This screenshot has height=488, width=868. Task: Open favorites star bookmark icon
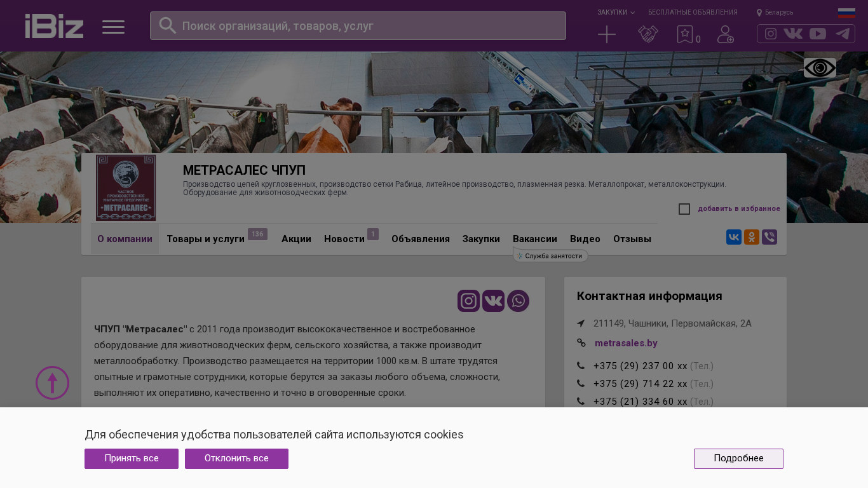[685, 34]
